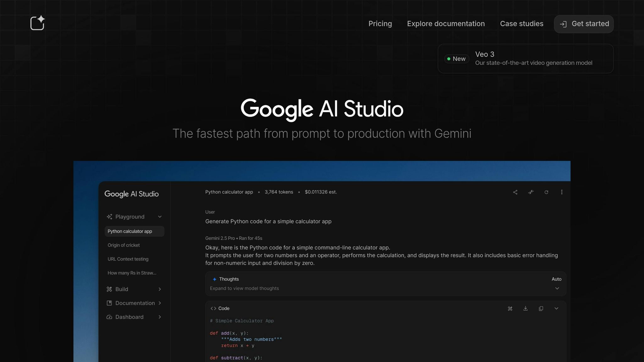Select the Origin of cricket chat
644x362 pixels.
[x=124, y=245]
